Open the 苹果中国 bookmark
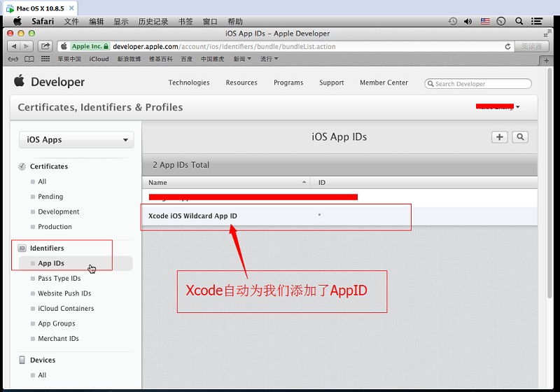 point(69,59)
